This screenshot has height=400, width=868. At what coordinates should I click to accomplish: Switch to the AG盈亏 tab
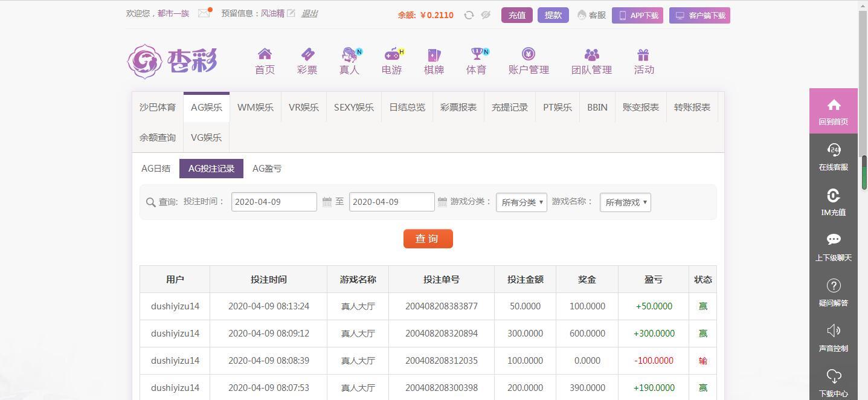point(266,168)
